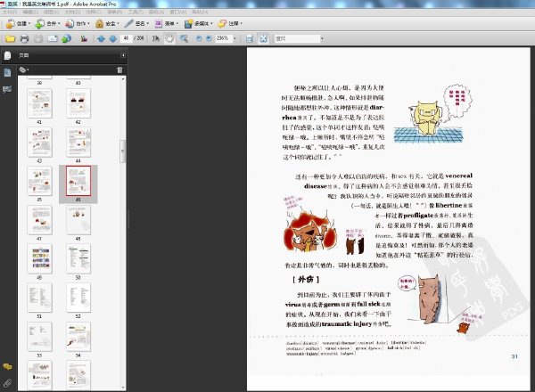Click the zoom percentage field 296%
Screen dimensions: 535x392
pos(224,38)
